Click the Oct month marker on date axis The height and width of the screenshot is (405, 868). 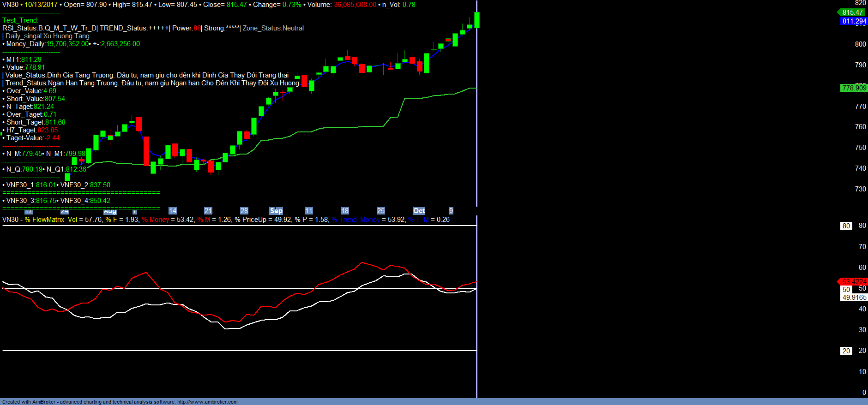pyautogui.click(x=419, y=211)
